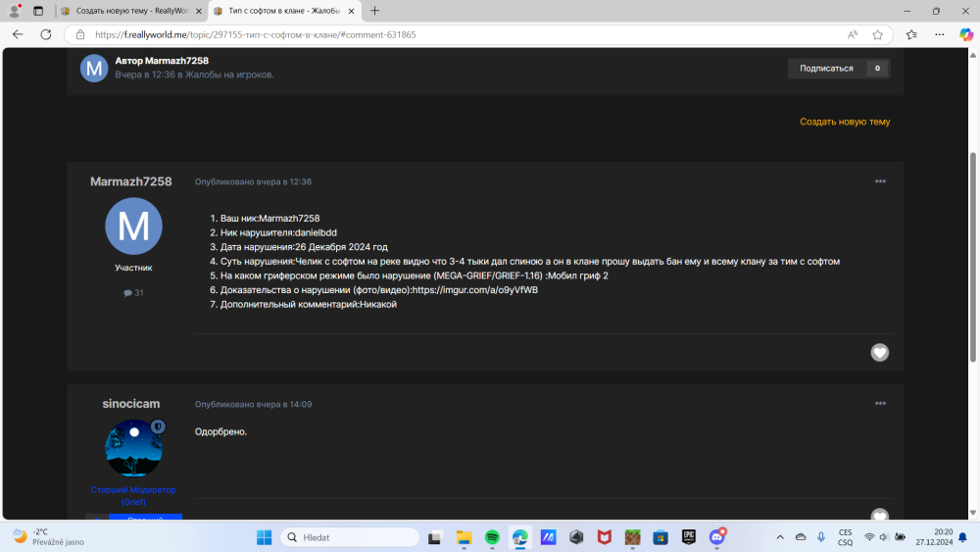Image resolution: width=980 pixels, height=552 pixels.
Task: Open the post options menu of sinocicam's post
Action: click(x=880, y=403)
